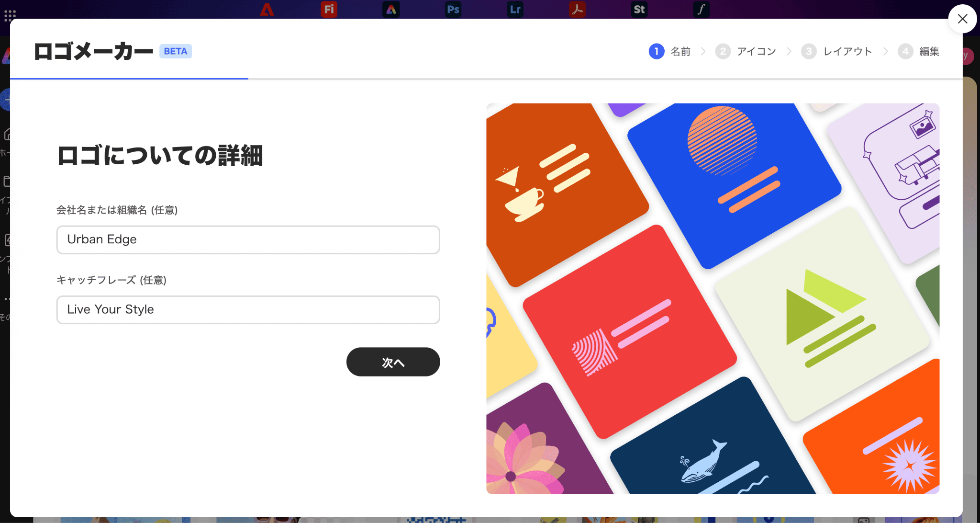Image resolution: width=980 pixels, height=523 pixels.
Task: Open the Acrobat app icon
Action: [x=577, y=9]
